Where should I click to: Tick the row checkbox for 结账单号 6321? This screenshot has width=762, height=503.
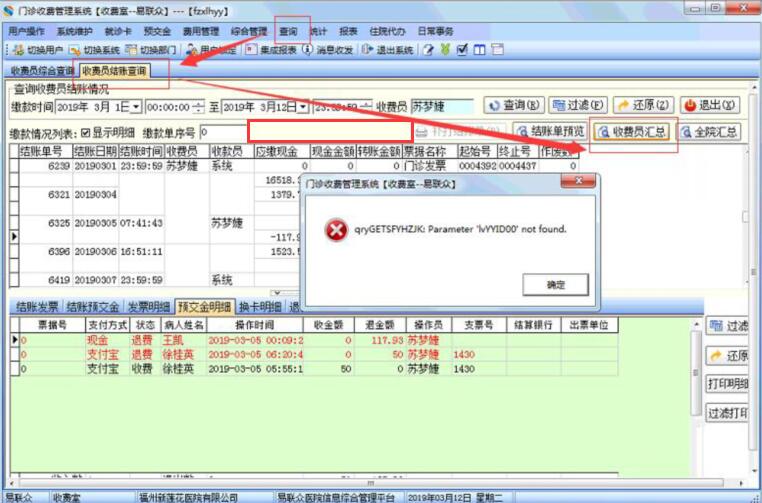coord(14,194)
